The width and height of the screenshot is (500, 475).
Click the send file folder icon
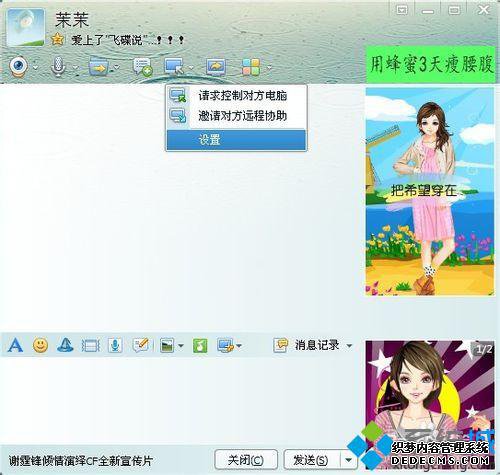pos(99,67)
